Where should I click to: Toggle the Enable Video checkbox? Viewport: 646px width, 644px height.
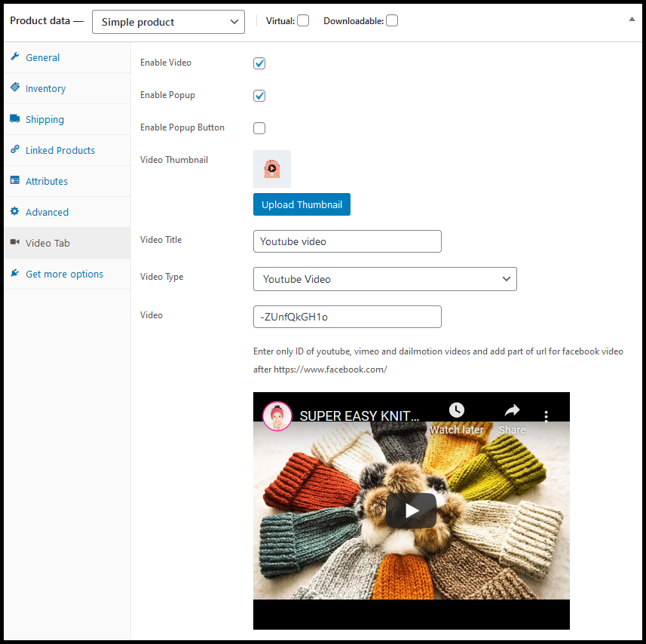click(259, 63)
